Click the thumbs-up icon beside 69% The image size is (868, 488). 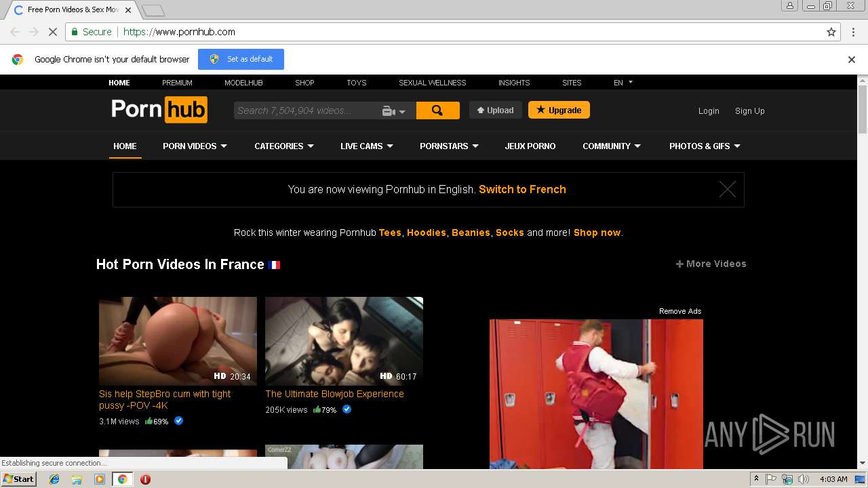click(149, 421)
